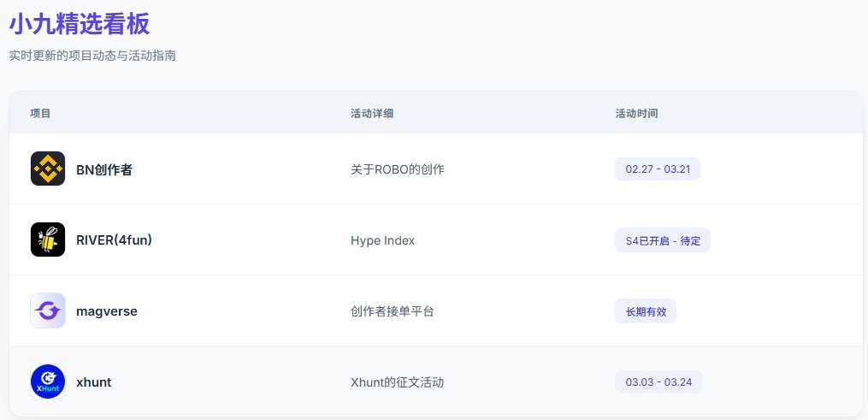
Task: Open the BN创作者 project name
Action: [x=104, y=169]
